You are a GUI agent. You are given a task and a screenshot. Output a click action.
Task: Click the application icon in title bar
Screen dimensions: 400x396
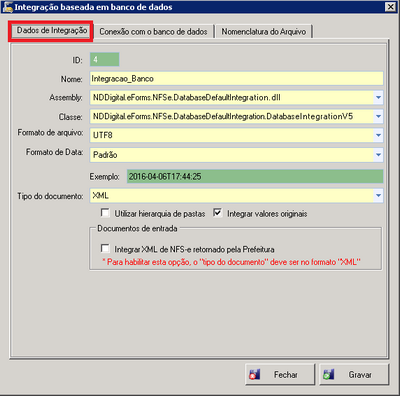(x=7, y=7)
